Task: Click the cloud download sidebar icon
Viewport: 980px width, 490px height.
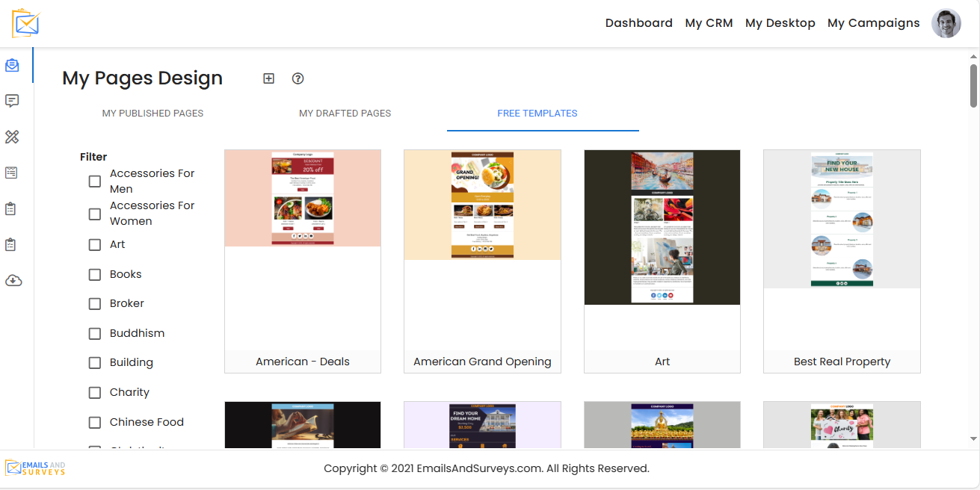Action: [x=13, y=281]
